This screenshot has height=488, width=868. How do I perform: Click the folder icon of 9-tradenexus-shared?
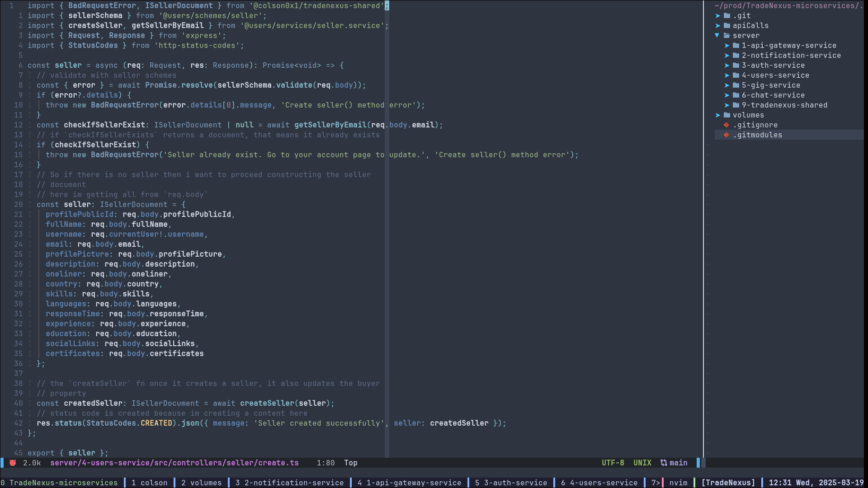736,105
